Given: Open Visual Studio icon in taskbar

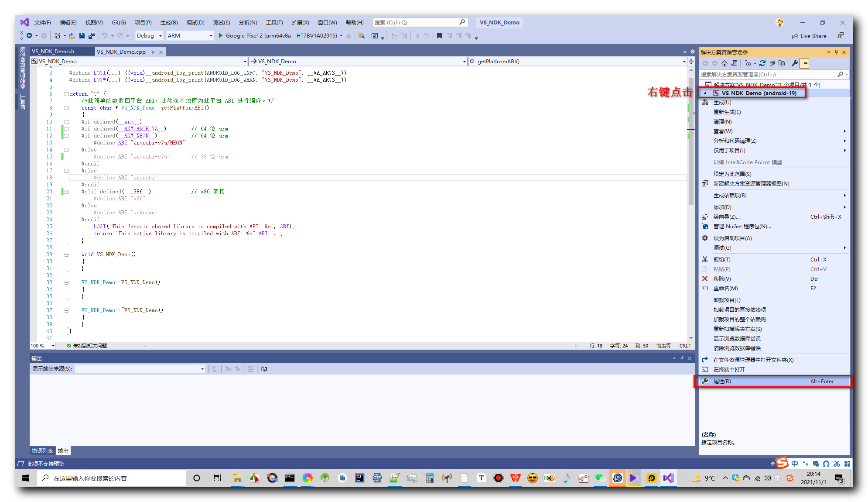Looking at the screenshot, I should point(668,478).
